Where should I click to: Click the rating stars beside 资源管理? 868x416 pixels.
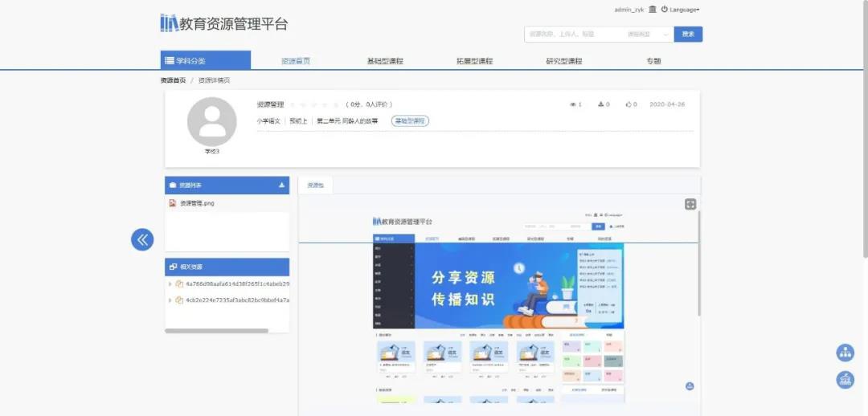316,104
